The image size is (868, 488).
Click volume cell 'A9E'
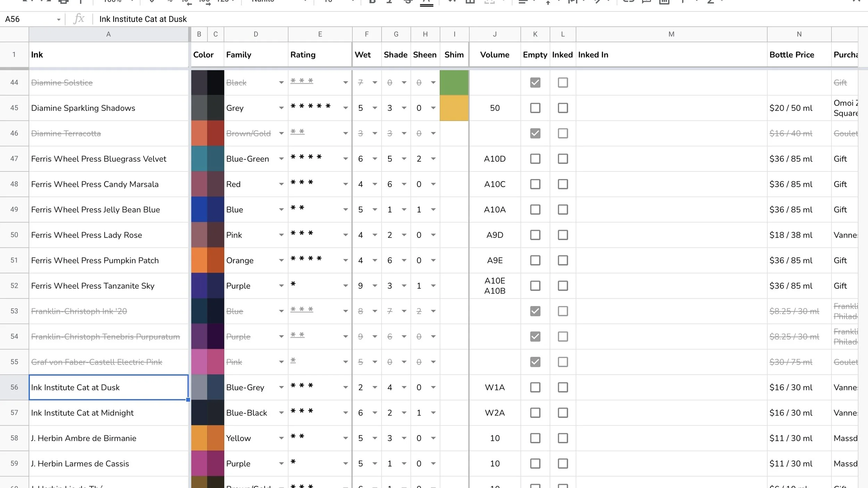click(x=495, y=260)
